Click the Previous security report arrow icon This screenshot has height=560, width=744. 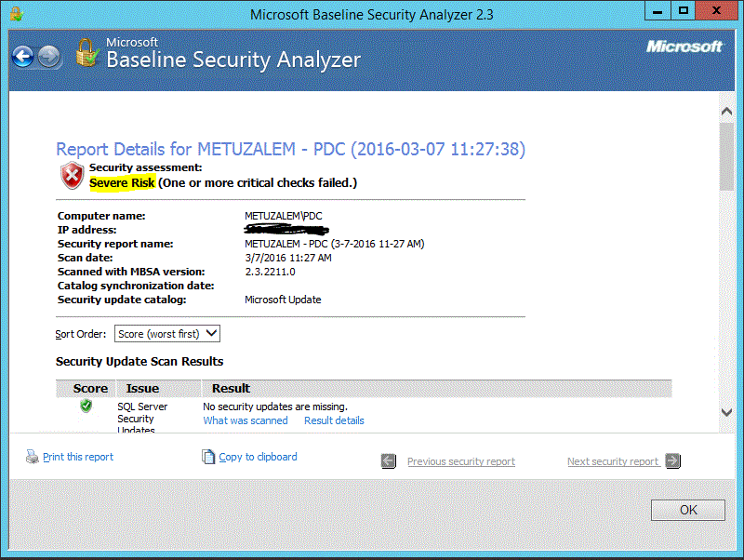point(388,460)
